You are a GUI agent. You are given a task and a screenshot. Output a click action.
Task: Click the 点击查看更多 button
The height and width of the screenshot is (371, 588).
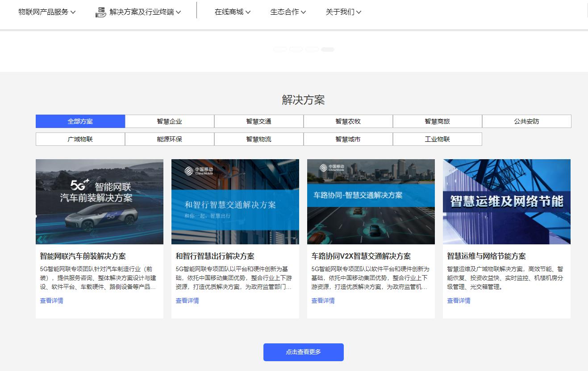click(x=304, y=352)
